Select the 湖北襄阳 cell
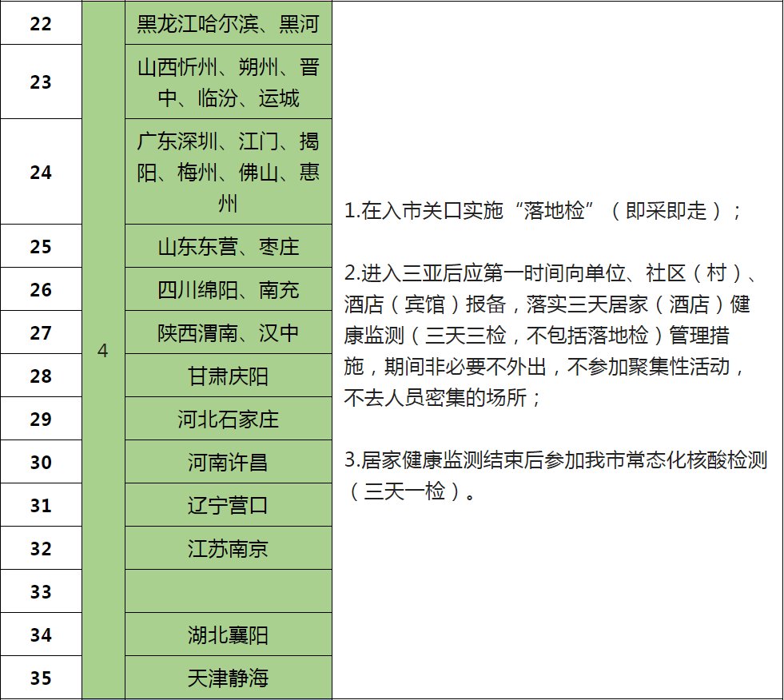Screen dimensions: 784x700 pyautogui.click(x=228, y=634)
